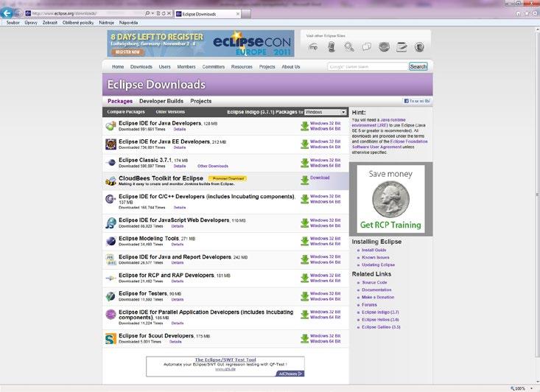Click the green download arrow for C/C++ Developers
The image size is (540, 392).
304,199
